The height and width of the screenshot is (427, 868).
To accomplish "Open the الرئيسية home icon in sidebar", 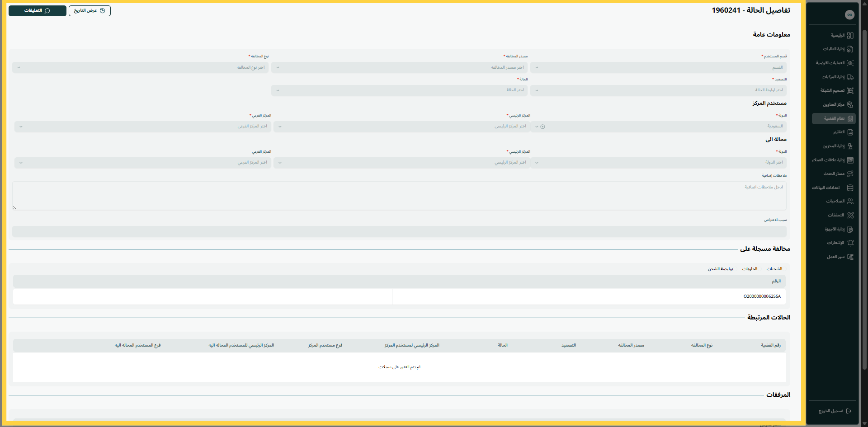I will [850, 35].
